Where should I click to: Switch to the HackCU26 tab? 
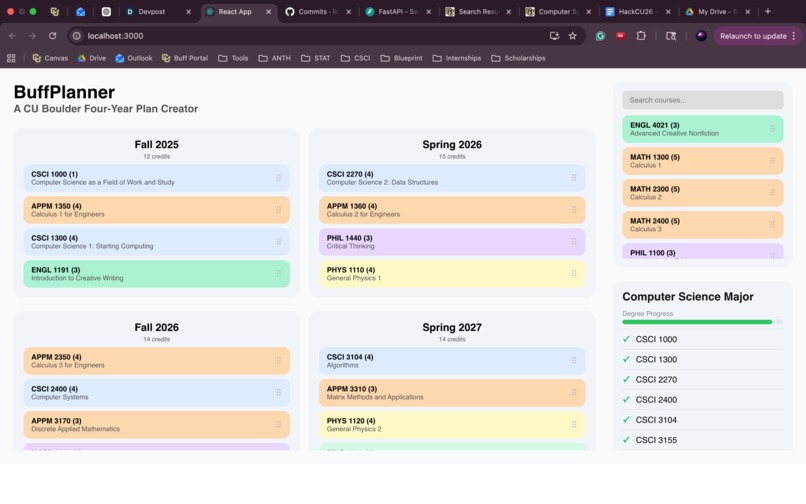638,11
